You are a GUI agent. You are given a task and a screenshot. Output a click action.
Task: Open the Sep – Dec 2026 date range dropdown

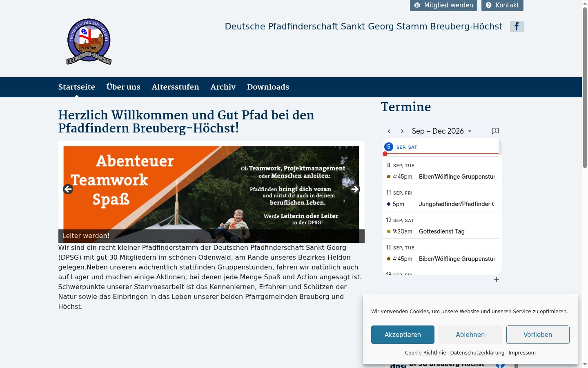tap(442, 131)
